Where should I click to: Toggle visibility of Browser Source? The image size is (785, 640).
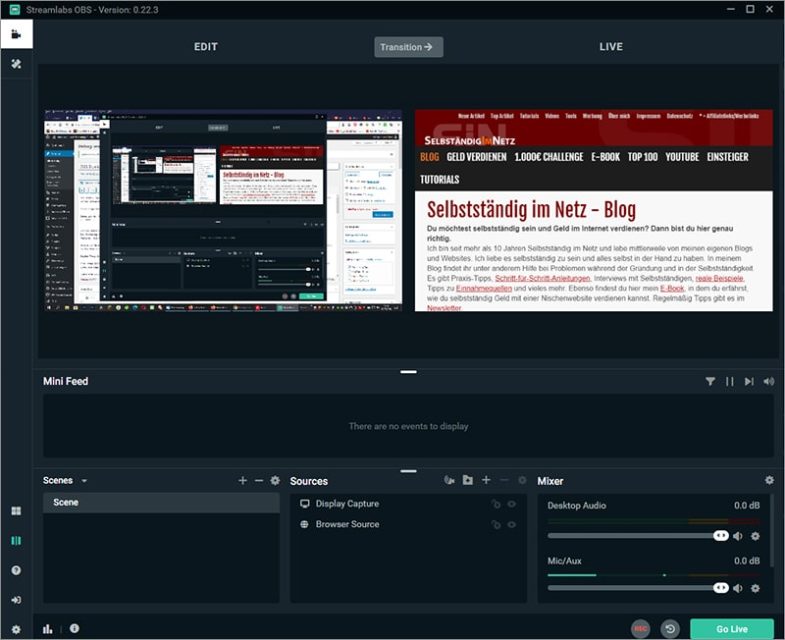point(512,524)
